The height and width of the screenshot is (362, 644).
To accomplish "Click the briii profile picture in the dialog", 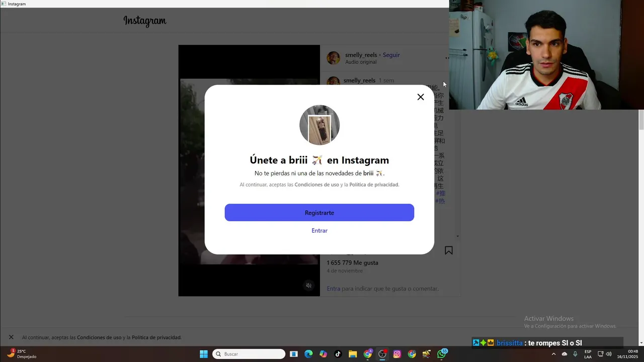I will [x=319, y=125].
